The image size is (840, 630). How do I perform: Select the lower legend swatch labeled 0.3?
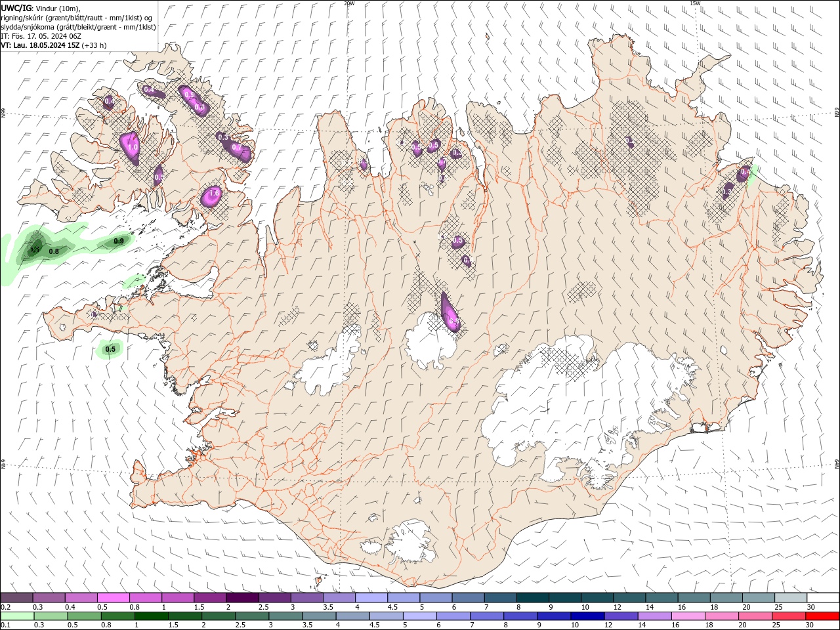pyautogui.click(x=51, y=616)
